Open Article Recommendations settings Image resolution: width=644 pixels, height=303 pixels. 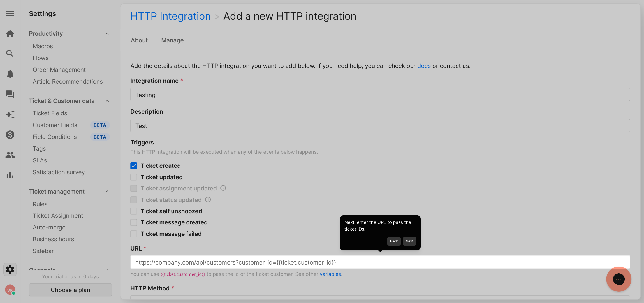click(x=68, y=82)
